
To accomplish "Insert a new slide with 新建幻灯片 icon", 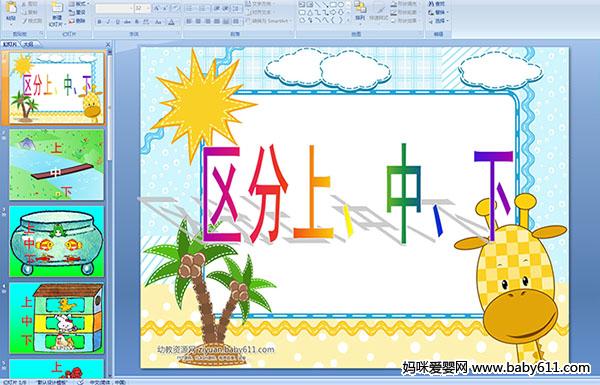I will coord(57,8).
